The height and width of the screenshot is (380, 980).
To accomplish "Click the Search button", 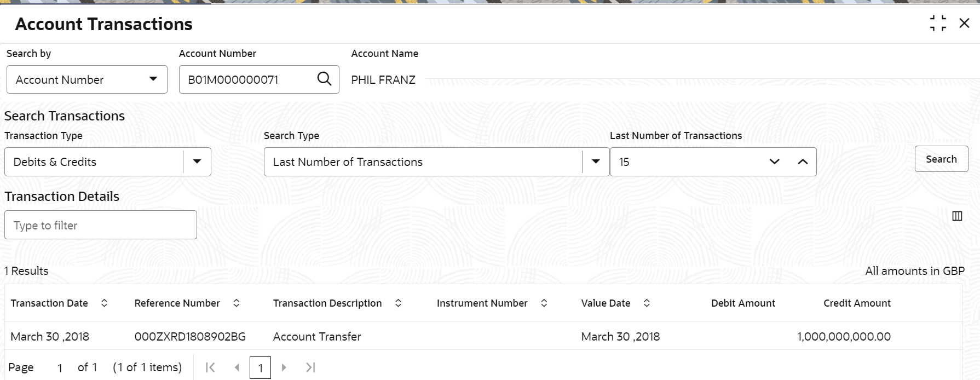I will pos(941,159).
